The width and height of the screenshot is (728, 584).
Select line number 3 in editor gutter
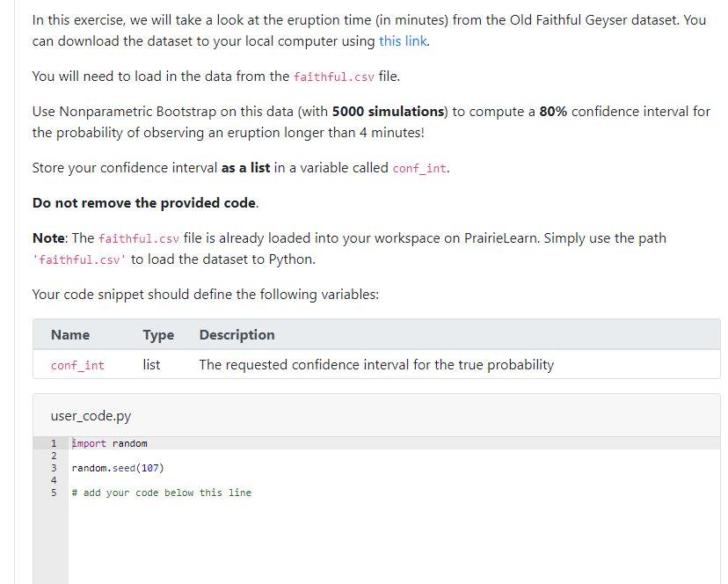(x=54, y=468)
